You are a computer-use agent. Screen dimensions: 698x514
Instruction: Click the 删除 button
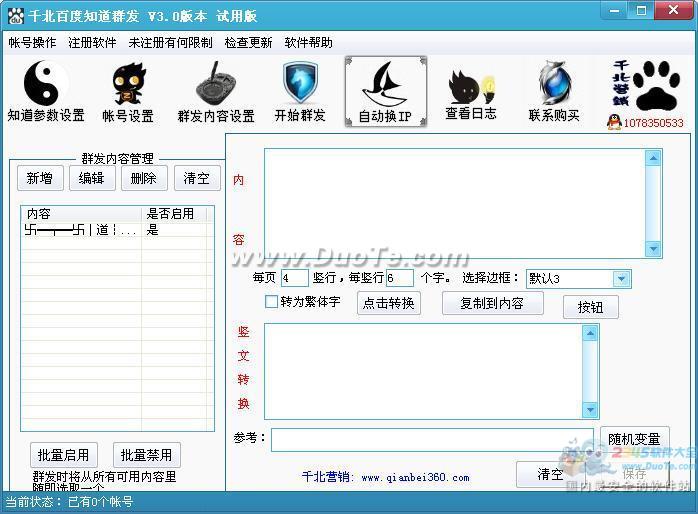point(144,178)
